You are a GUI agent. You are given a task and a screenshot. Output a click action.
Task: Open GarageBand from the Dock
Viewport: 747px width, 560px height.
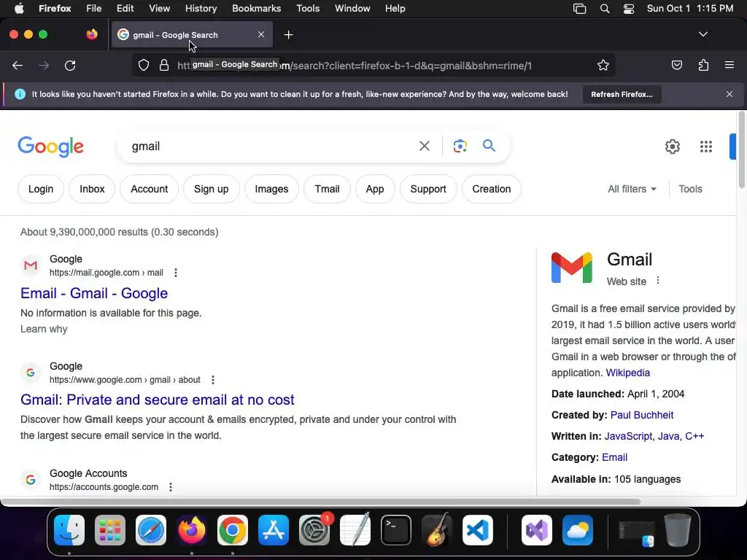pyautogui.click(x=437, y=530)
